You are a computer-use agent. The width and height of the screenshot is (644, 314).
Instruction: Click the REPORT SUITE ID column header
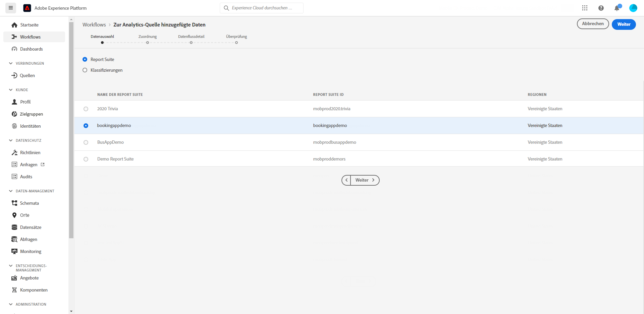[x=328, y=95]
